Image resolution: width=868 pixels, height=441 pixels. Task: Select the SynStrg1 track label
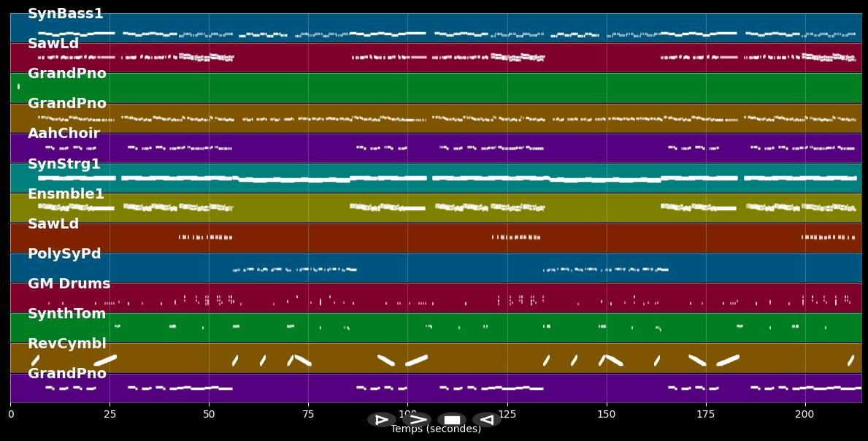point(64,164)
